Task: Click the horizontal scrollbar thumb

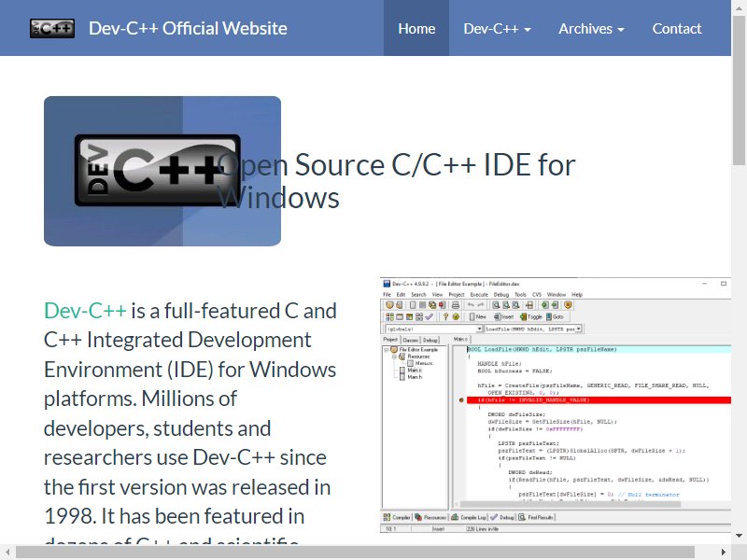Action: tap(355, 553)
